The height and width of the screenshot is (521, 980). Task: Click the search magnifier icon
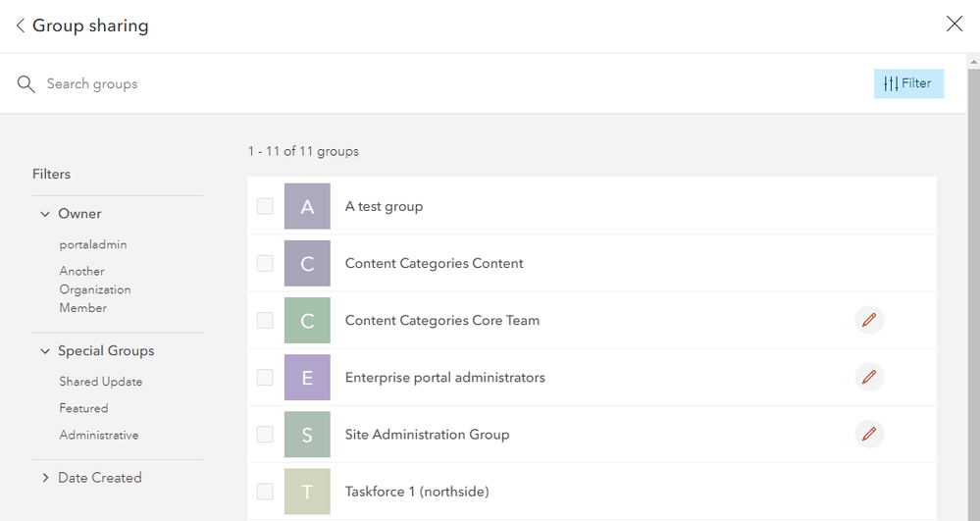coord(26,84)
